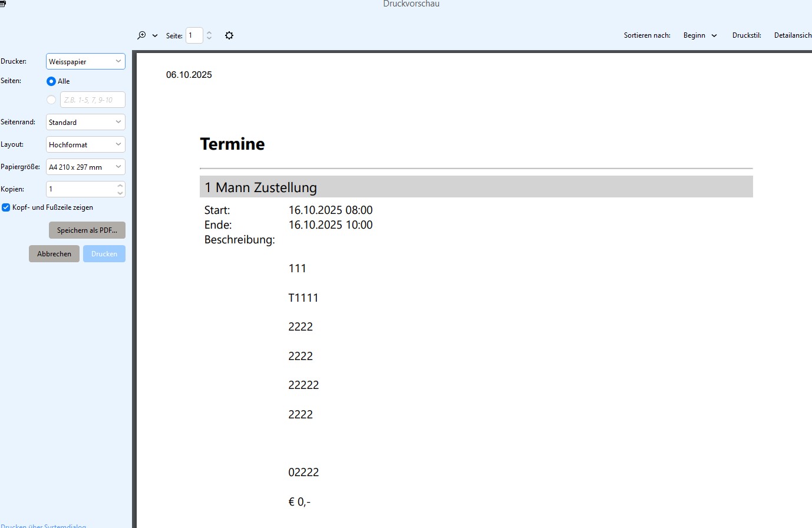This screenshot has height=528, width=812.
Task: Decrease copies count with down arrow
Action: tap(120, 193)
